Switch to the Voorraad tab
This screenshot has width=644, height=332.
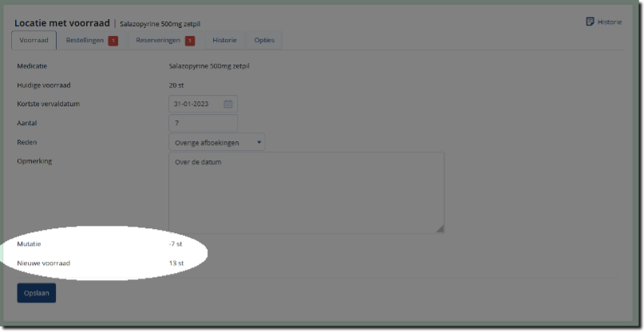click(x=34, y=41)
